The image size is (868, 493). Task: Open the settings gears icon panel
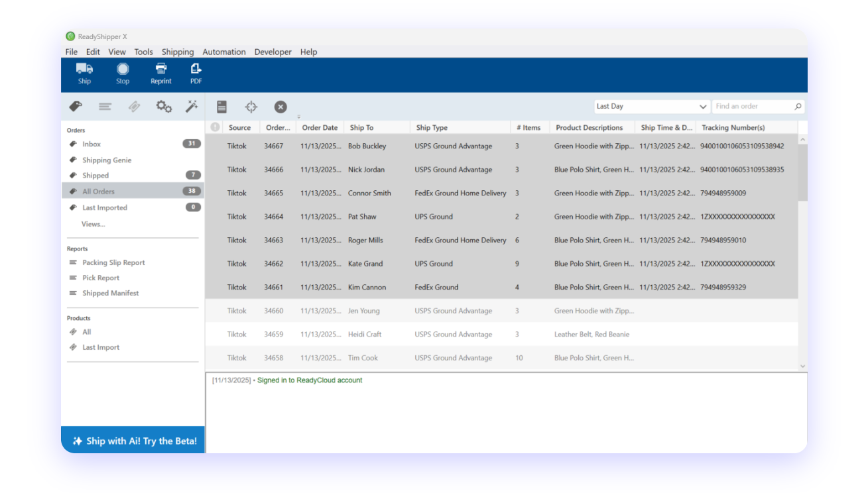164,107
